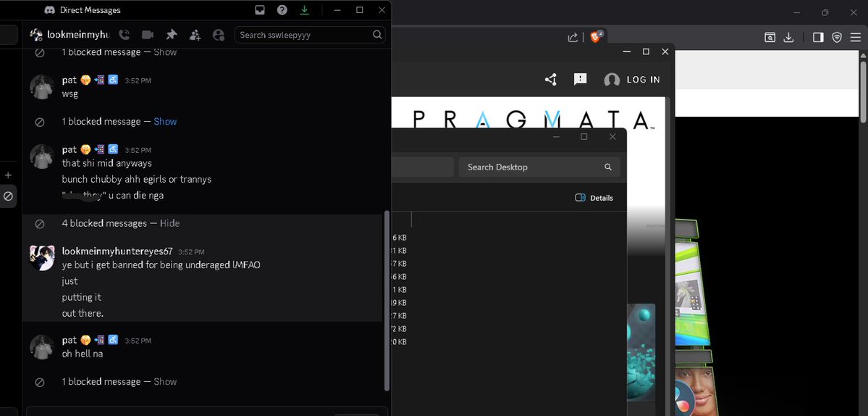Click the green Discord update download icon
The image size is (868, 416).
305,10
